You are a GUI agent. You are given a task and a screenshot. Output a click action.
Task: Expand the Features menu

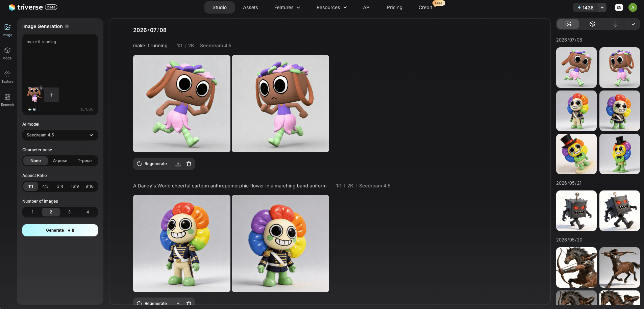287,7
